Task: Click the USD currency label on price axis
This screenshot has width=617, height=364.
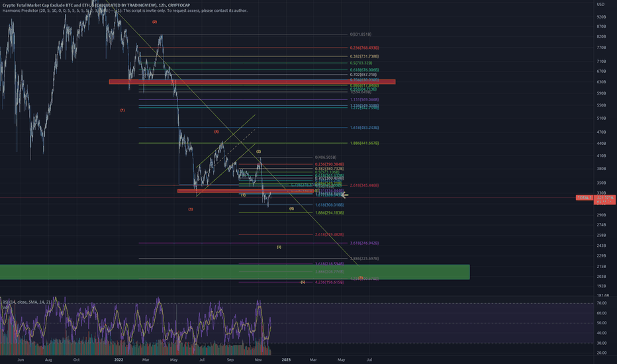Action: [x=600, y=5]
